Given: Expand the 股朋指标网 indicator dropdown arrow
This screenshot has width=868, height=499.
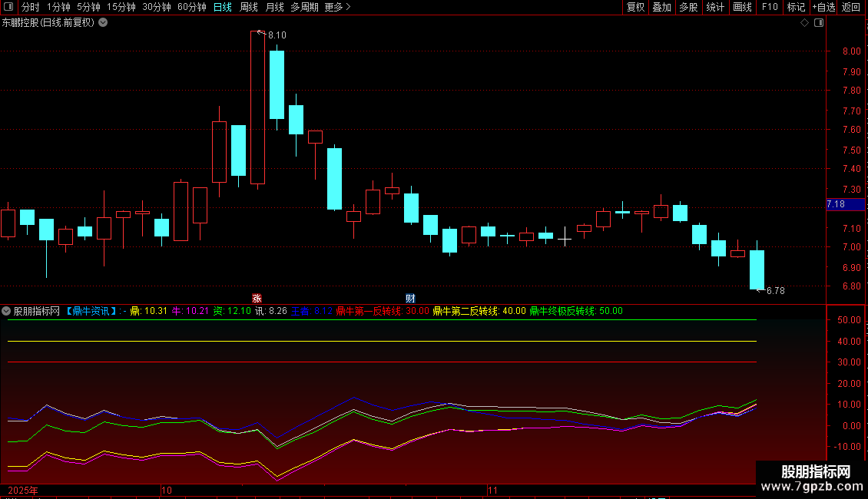Looking at the screenshot, I should coord(6,312).
